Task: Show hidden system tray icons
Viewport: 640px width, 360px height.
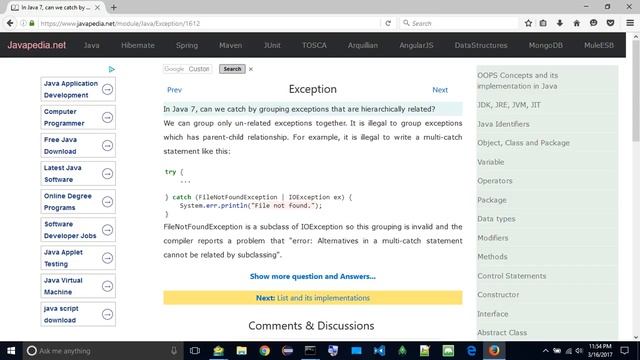Action: pos(546,351)
